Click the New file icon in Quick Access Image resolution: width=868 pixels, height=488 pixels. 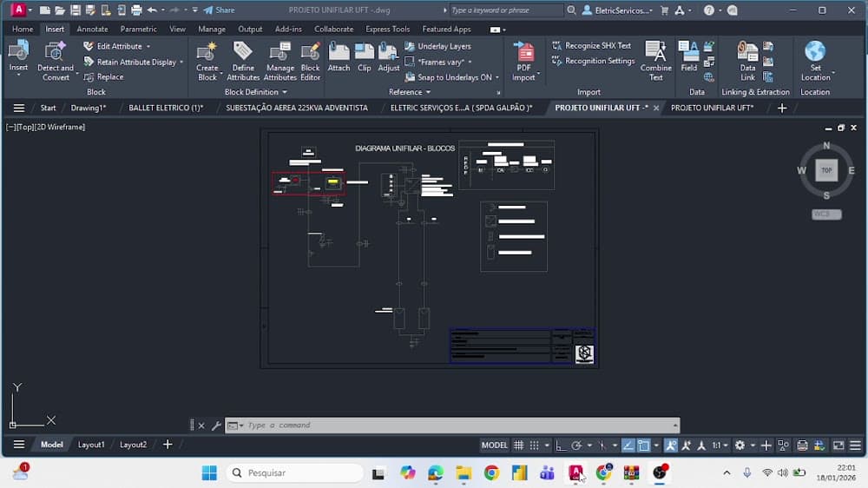[45, 10]
